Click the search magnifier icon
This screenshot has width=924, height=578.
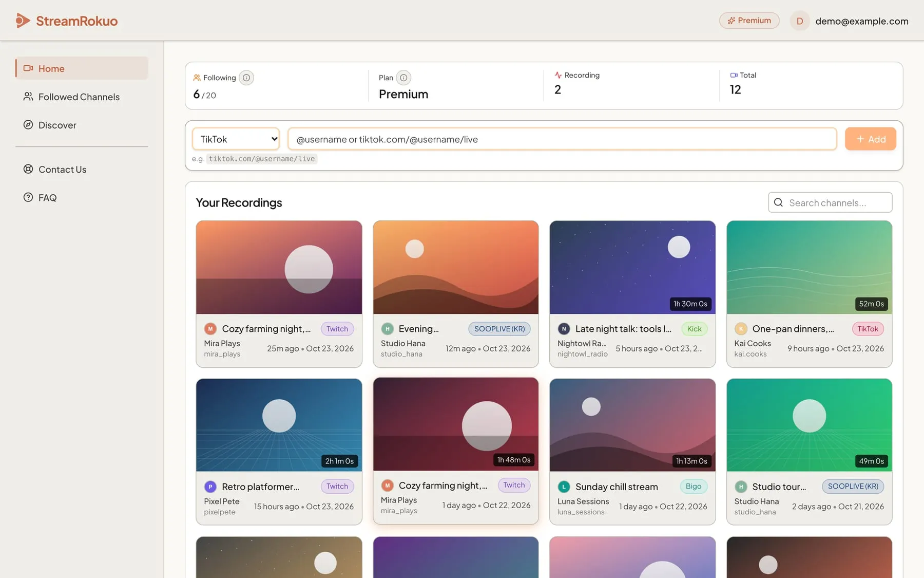pos(778,202)
